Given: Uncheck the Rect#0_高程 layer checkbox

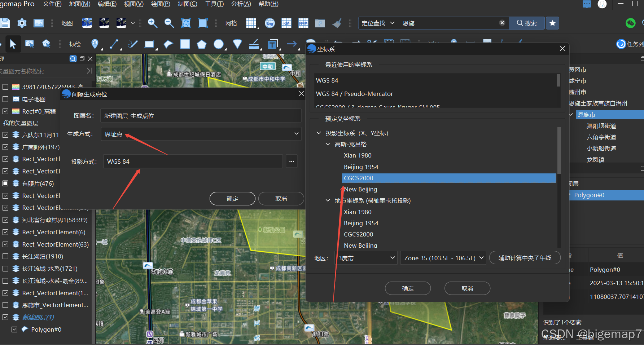Looking at the screenshot, I should click(5, 111).
